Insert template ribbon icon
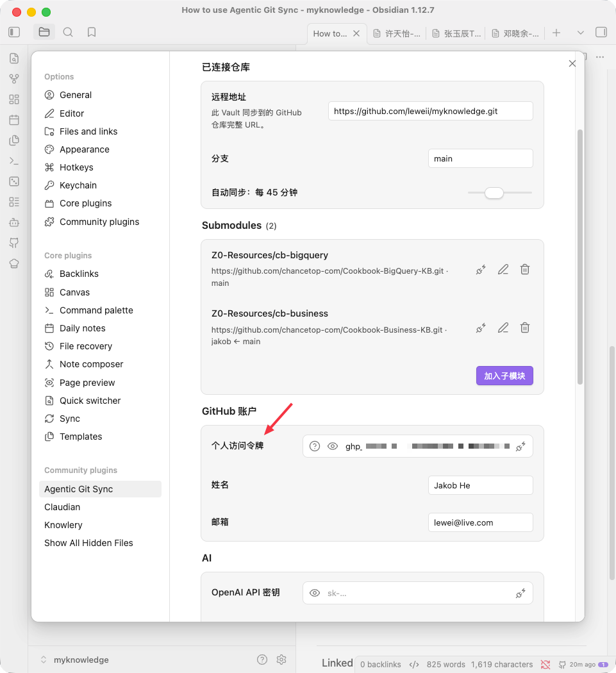 [x=14, y=140]
